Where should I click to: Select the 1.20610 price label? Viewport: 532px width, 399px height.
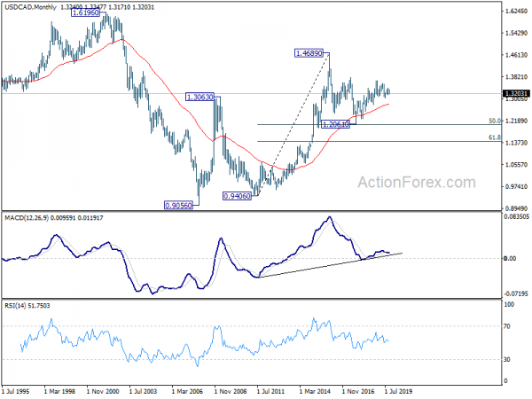335,124
